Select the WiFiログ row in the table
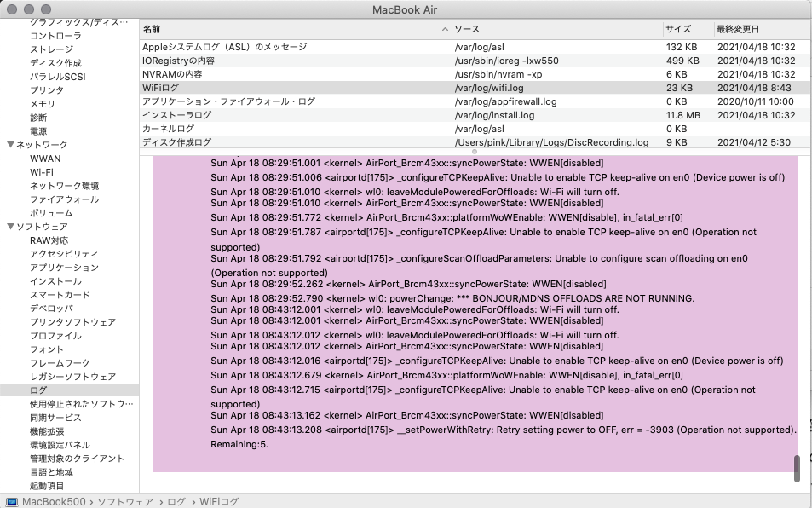 (x=475, y=88)
